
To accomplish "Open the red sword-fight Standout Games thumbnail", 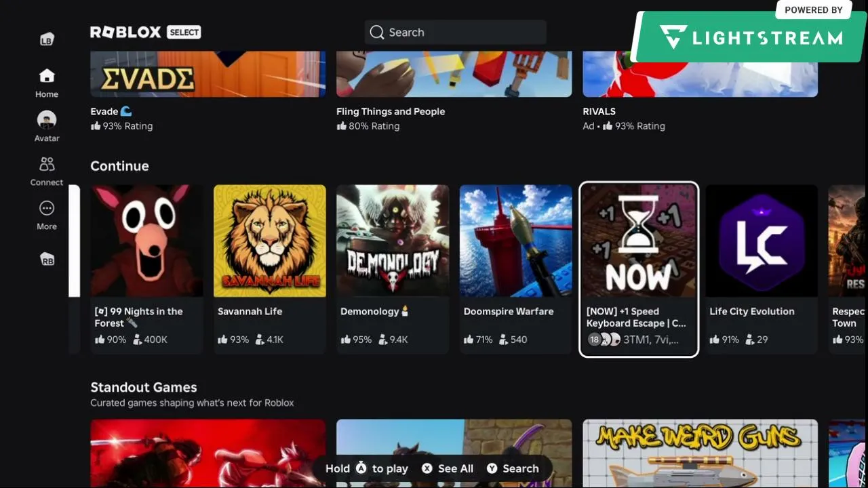I will coord(208,453).
